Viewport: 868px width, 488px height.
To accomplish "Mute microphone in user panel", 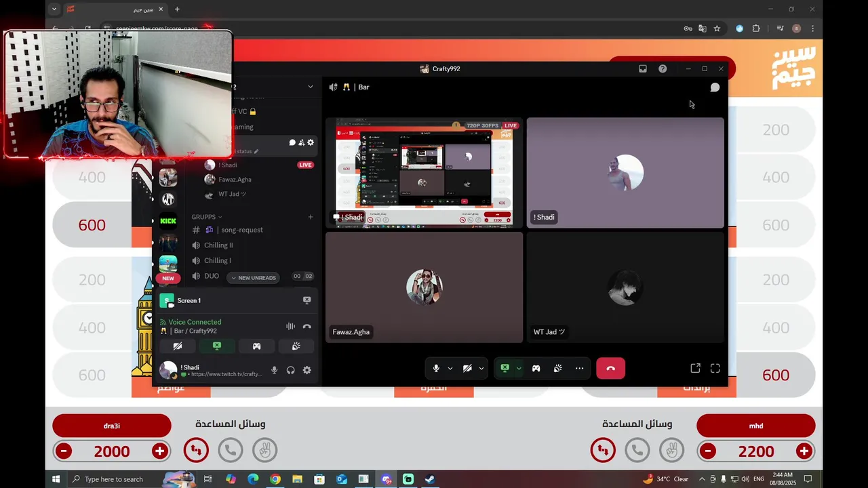I will pyautogui.click(x=274, y=370).
